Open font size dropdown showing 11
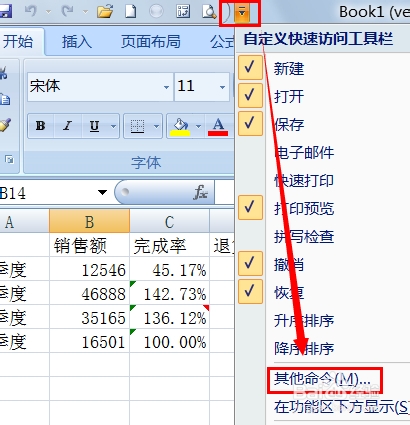Image resolution: width=410 pixels, height=425 pixels. point(222,87)
